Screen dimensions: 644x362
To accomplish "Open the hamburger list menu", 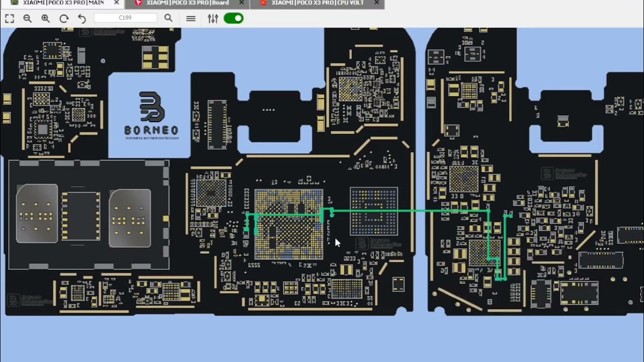I will tap(191, 19).
